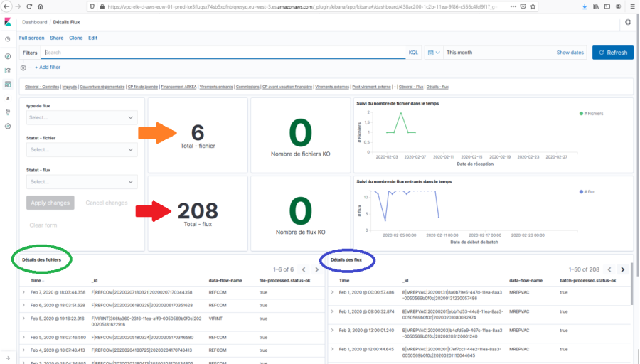
Task: Open the Dashboard icon in sidebar
Action: [x=8, y=84]
